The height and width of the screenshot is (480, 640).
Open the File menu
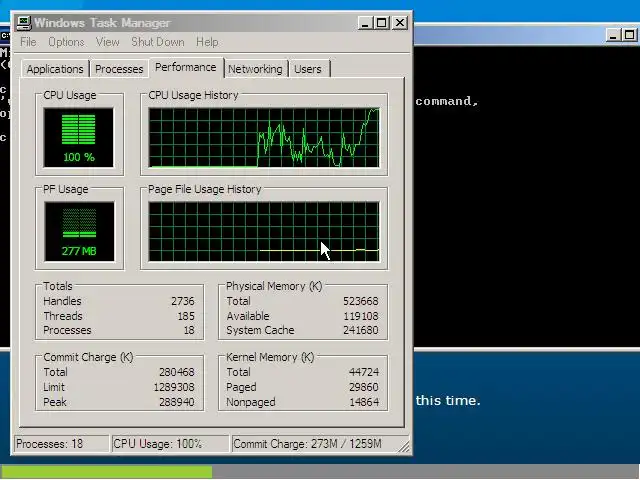pos(28,42)
